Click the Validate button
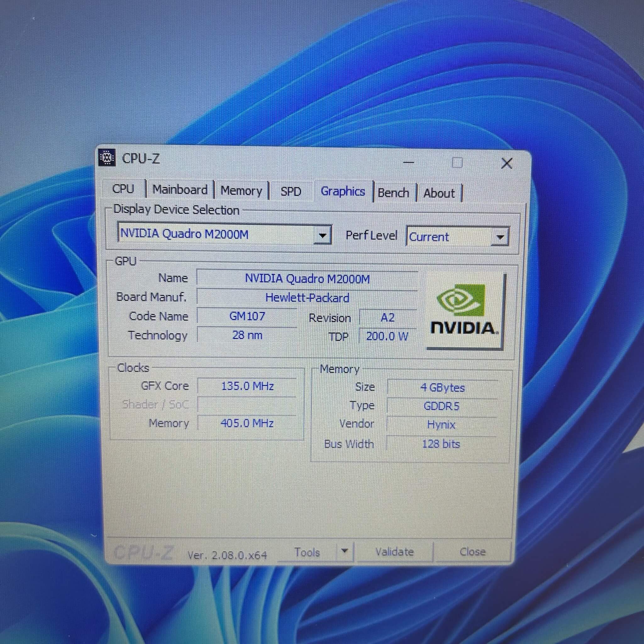 click(x=394, y=552)
